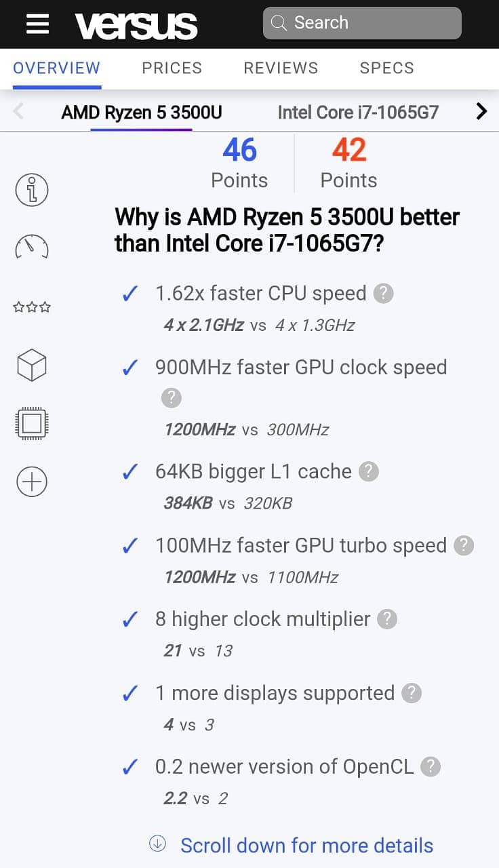This screenshot has height=868, width=499.
Task: Switch to the Prices tab
Action: pyautogui.click(x=172, y=68)
